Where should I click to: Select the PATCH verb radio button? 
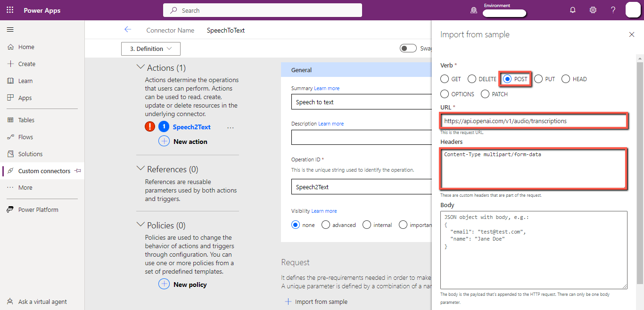(x=485, y=94)
